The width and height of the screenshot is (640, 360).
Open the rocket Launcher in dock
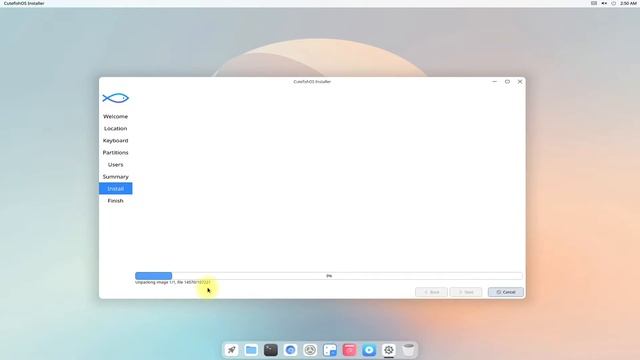pyautogui.click(x=231, y=350)
